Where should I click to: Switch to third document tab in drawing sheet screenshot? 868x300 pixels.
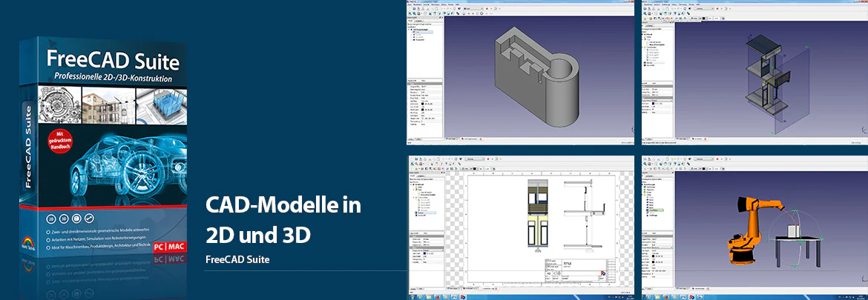coord(489,288)
